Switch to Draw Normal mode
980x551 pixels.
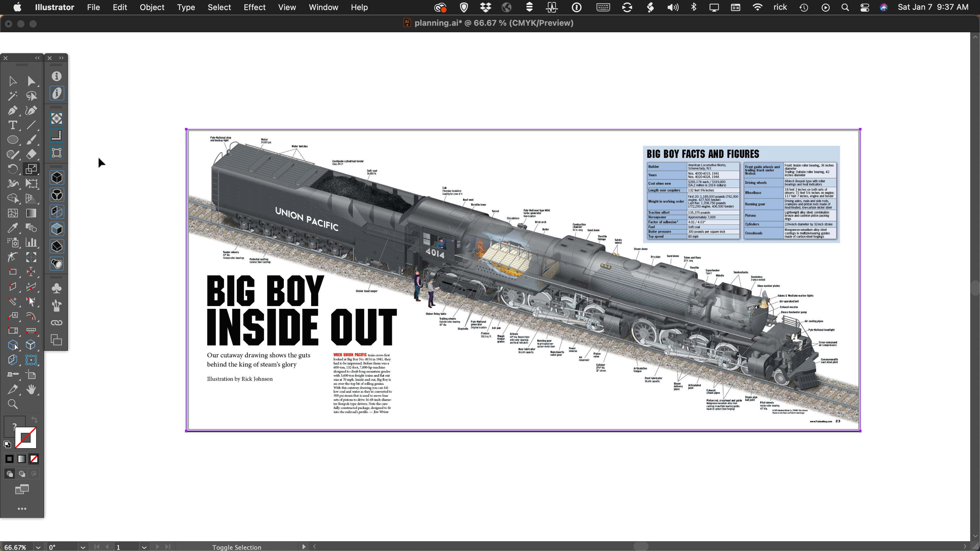(x=9, y=474)
